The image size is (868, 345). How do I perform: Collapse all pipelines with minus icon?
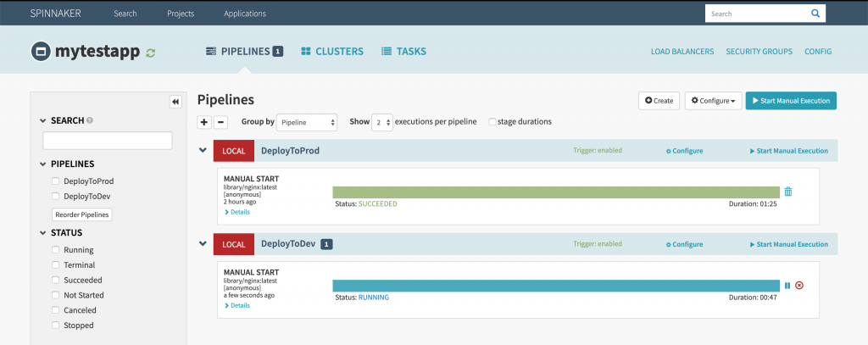(220, 122)
